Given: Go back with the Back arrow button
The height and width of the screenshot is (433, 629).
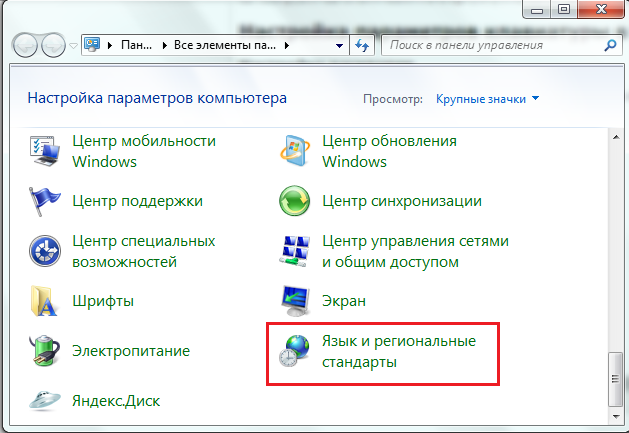Looking at the screenshot, I should point(25,46).
